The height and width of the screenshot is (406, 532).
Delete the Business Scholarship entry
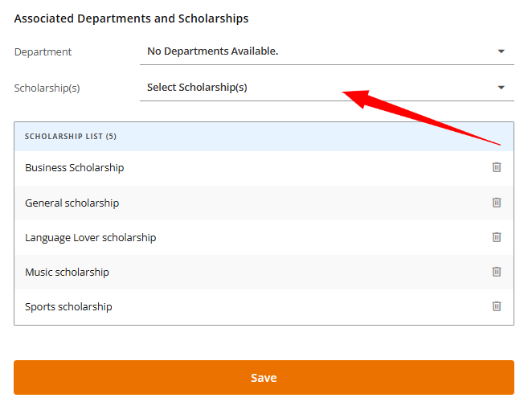coord(497,167)
